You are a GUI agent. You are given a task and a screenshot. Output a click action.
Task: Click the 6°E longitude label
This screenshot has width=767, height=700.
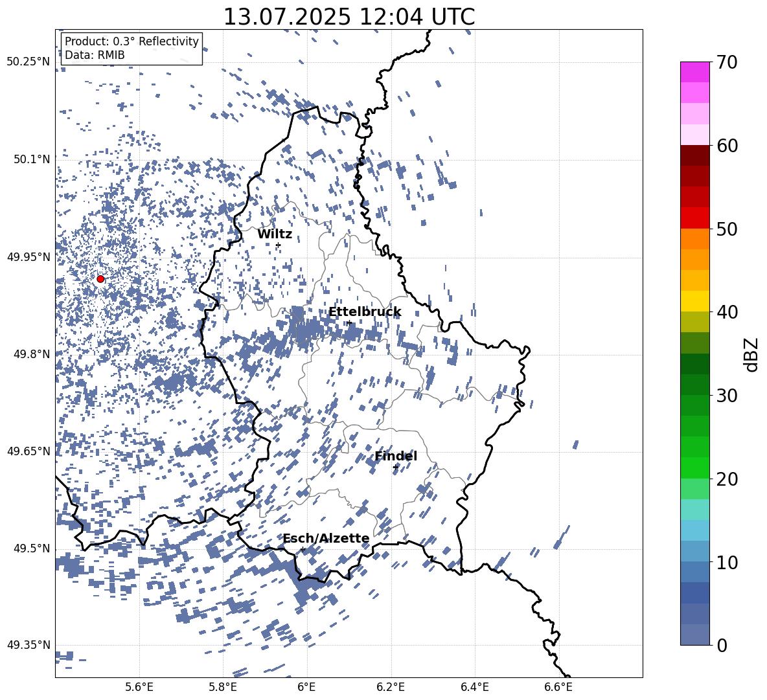click(x=306, y=687)
